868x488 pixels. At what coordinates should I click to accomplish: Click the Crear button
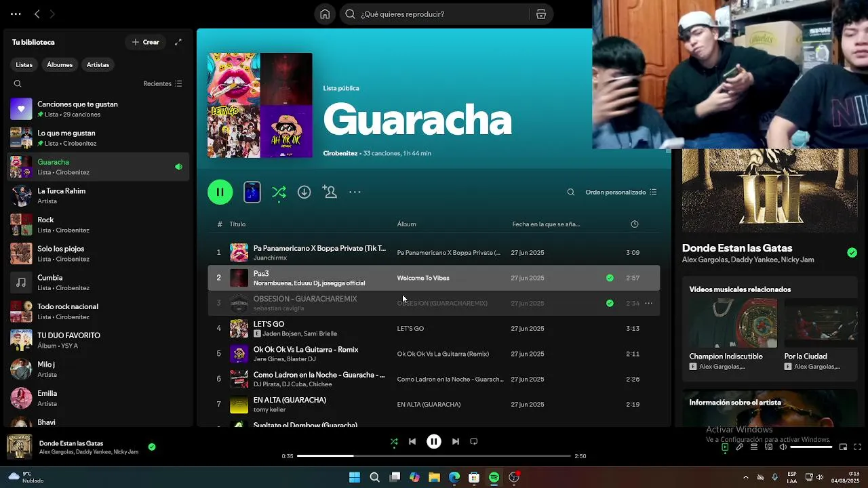click(146, 42)
